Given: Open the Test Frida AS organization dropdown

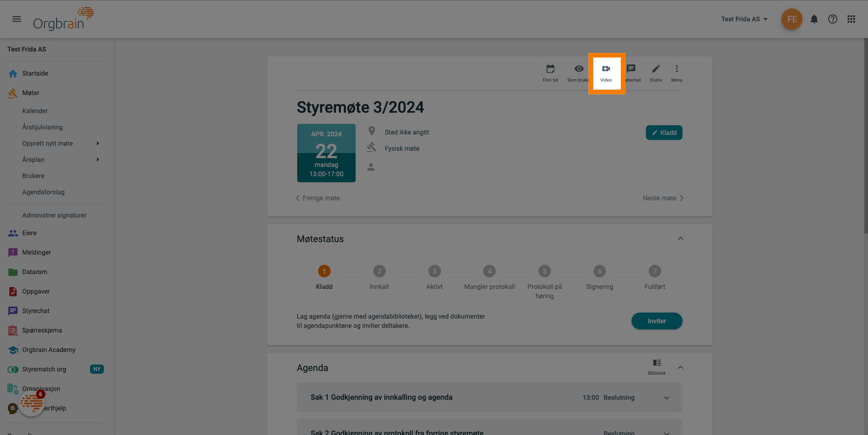Looking at the screenshot, I should (744, 19).
